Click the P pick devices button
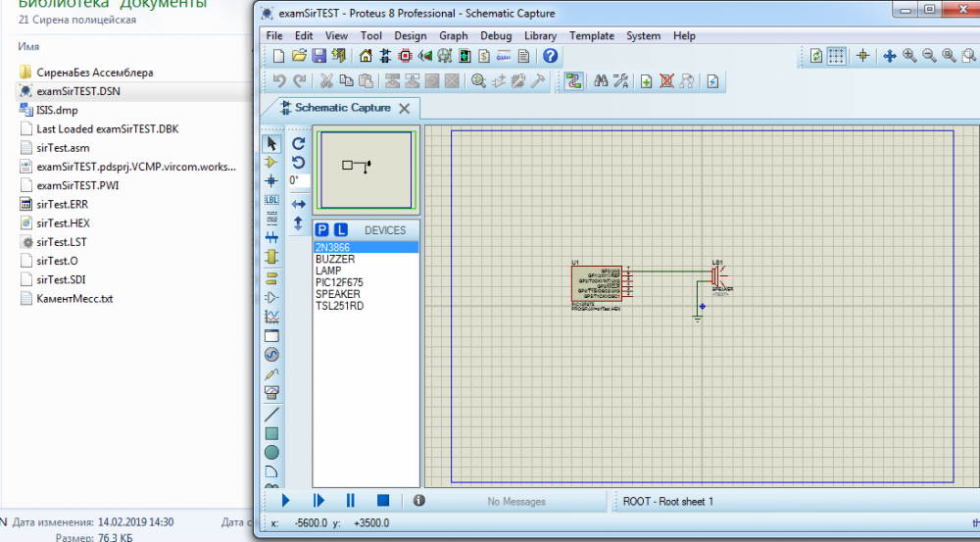 322,230
